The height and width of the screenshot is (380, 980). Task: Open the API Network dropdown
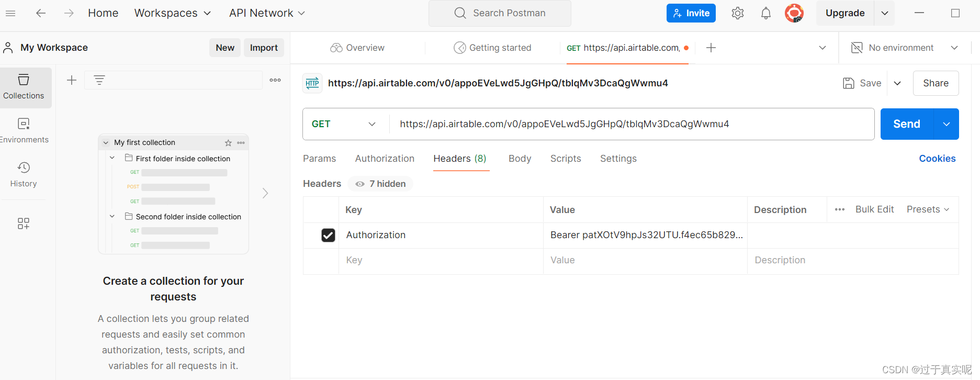pyautogui.click(x=267, y=13)
